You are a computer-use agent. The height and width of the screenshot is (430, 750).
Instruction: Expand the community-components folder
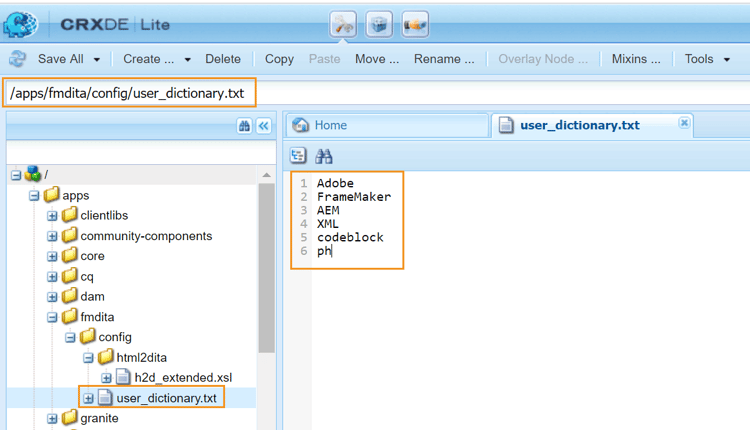tap(52, 236)
